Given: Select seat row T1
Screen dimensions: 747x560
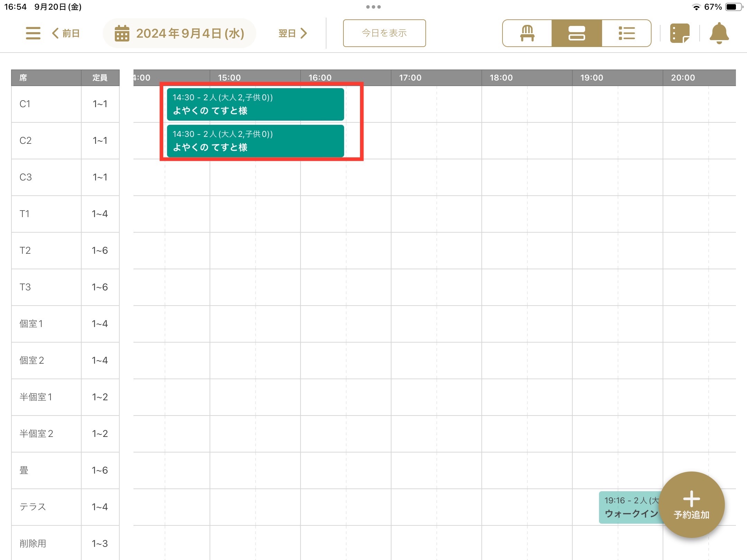Looking at the screenshot, I should [x=46, y=214].
